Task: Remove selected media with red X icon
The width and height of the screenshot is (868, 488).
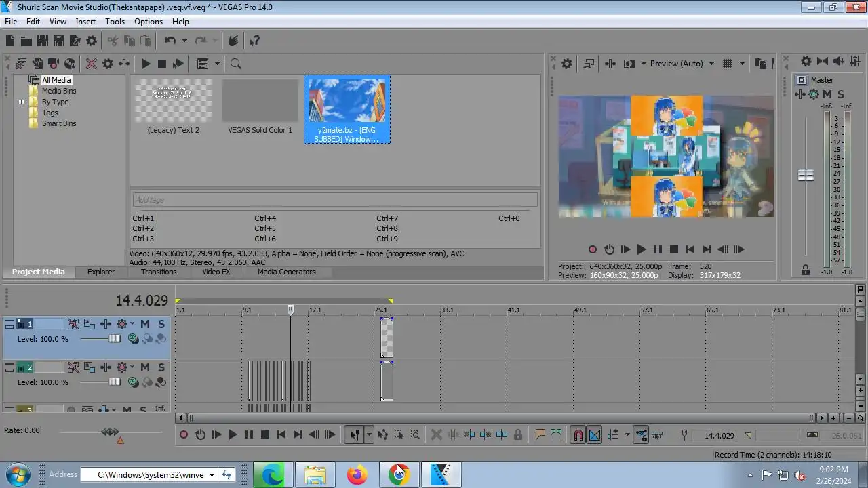Action: 92,64
